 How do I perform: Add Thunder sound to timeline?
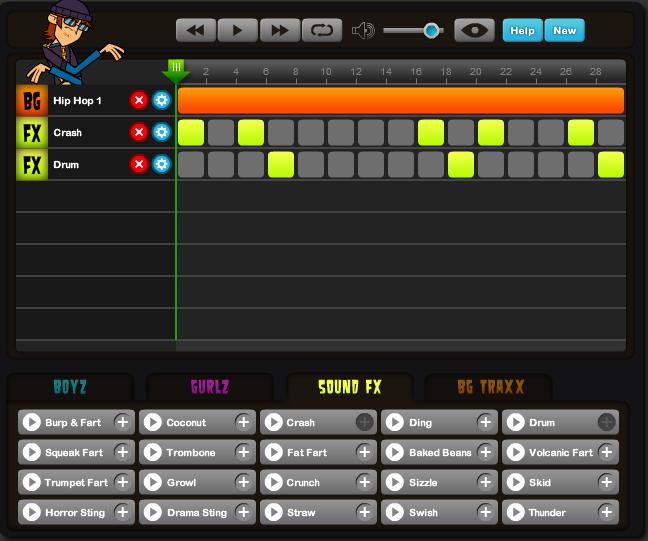coord(607,512)
